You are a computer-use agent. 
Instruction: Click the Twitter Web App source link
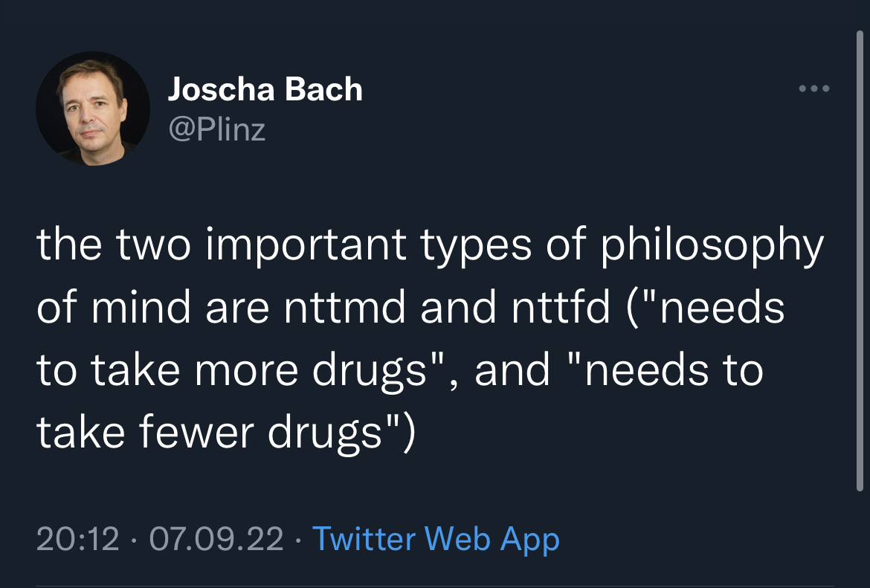[x=436, y=539]
